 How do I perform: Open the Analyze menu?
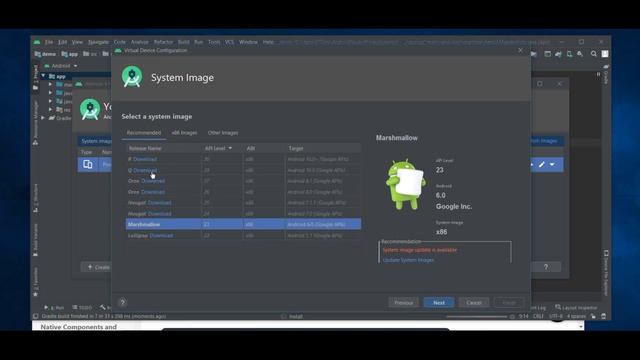click(140, 42)
